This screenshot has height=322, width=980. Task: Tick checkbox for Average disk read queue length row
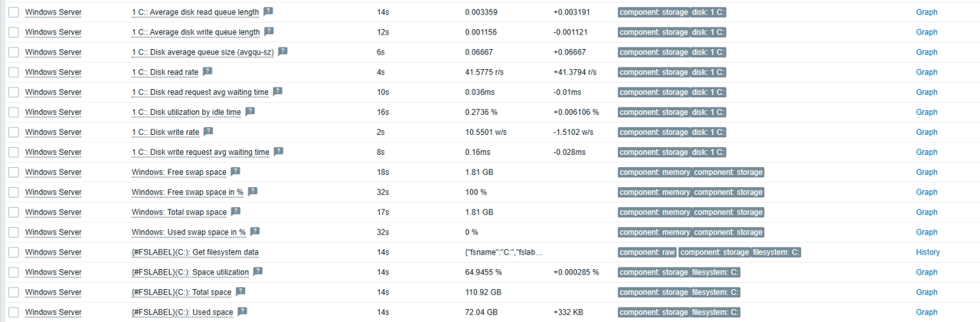13,12
